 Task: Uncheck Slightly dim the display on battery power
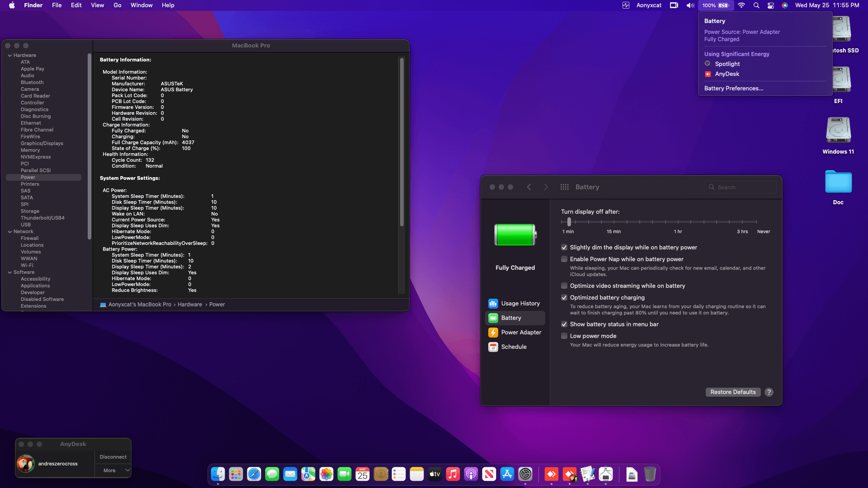coord(564,248)
